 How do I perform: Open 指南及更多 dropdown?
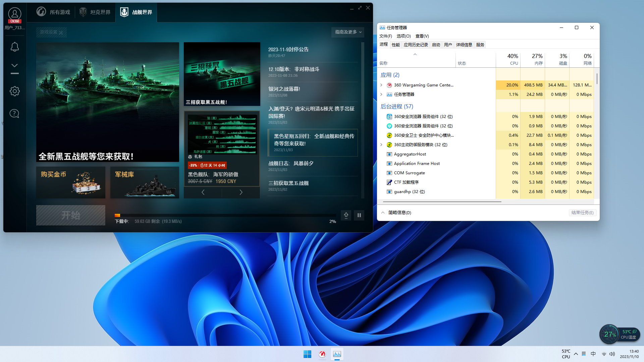(x=348, y=32)
